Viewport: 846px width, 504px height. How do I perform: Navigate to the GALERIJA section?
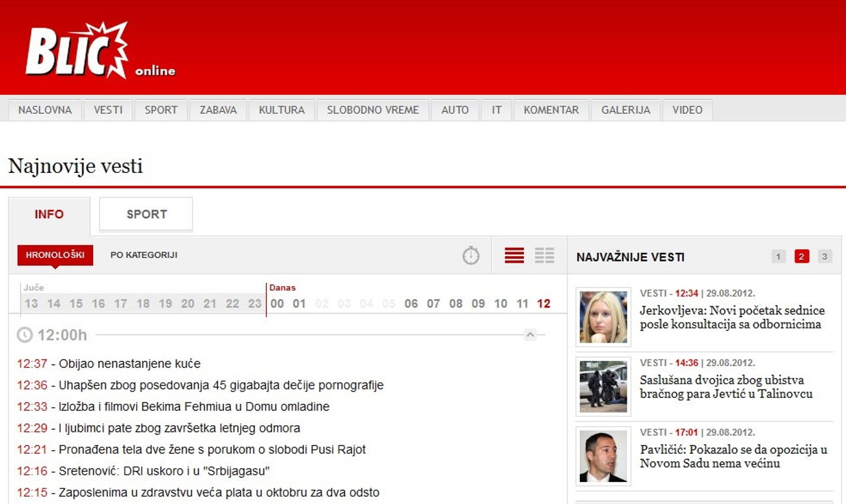(x=625, y=110)
